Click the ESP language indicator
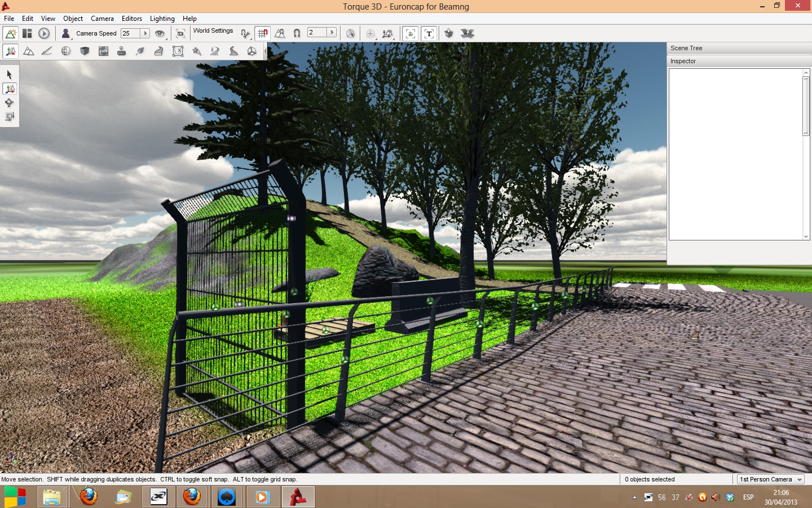The width and height of the screenshot is (812, 508). 748,497
